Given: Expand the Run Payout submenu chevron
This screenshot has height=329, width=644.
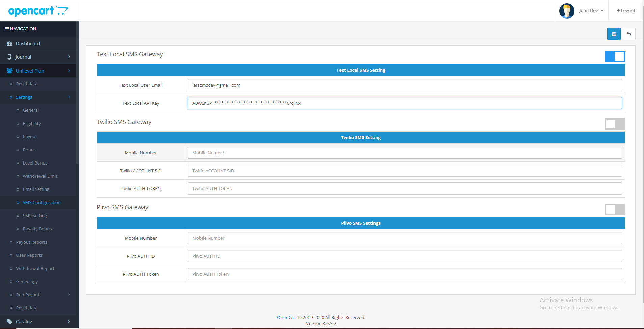Looking at the screenshot, I should pyautogui.click(x=69, y=295).
